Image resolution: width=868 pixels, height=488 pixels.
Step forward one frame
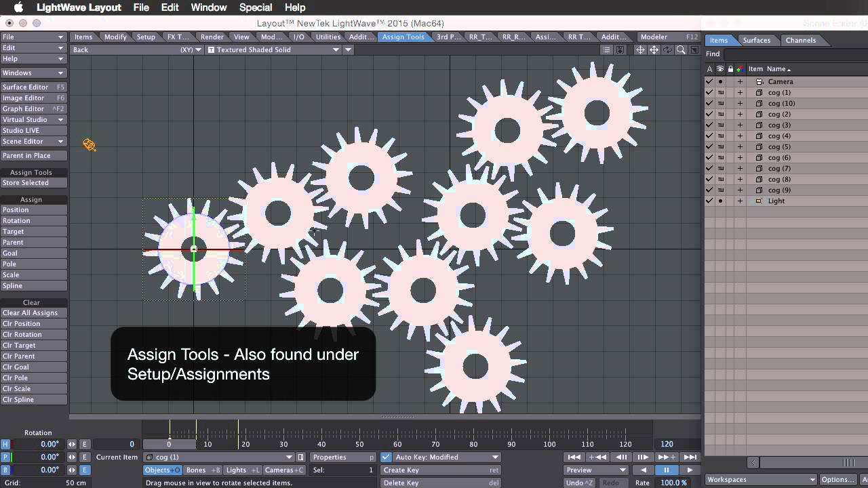pyautogui.click(x=643, y=457)
